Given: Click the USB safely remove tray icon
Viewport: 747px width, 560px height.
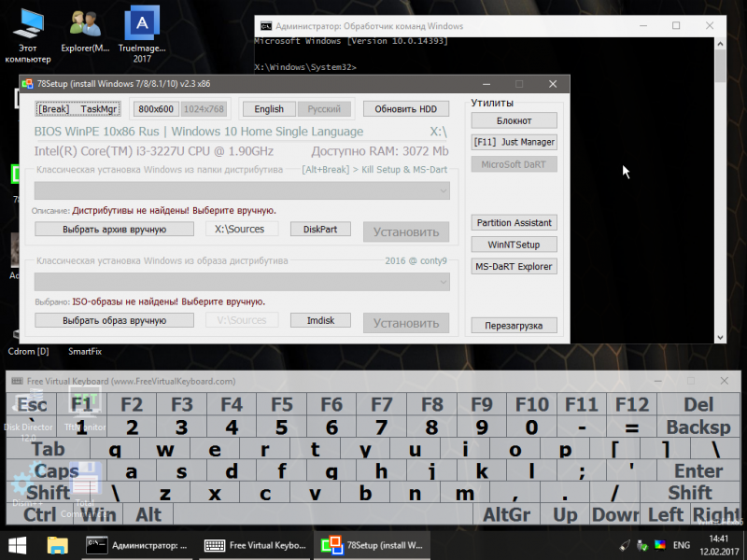Looking at the screenshot, I should (642, 545).
